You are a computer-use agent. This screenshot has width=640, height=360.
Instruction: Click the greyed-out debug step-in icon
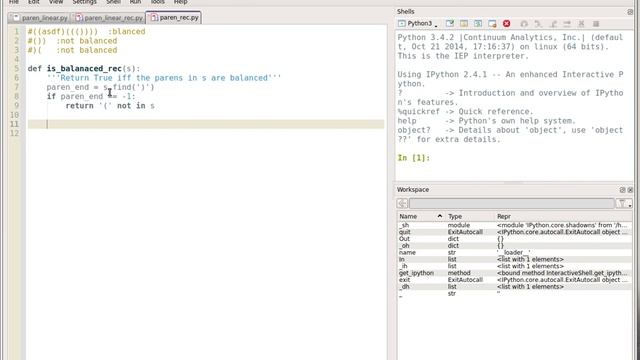point(567,24)
